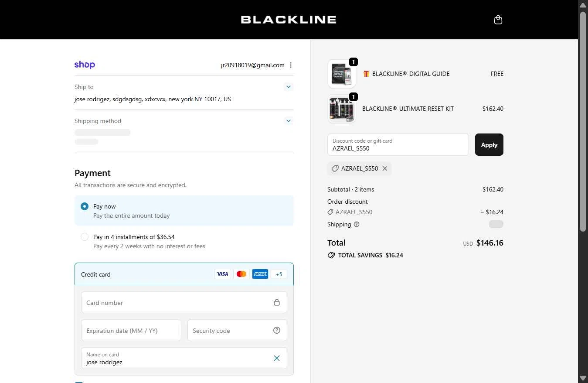Image resolution: width=588 pixels, height=383 pixels.
Task: Focus the Security code field
Action: click(x=237, y=330)
